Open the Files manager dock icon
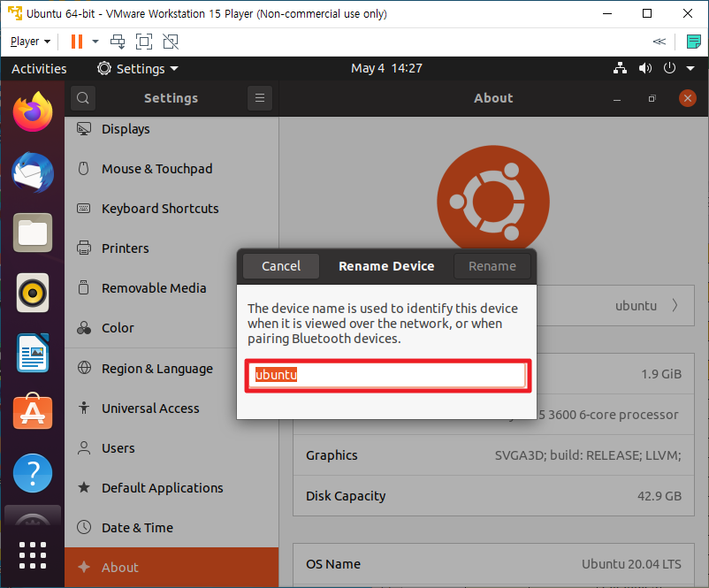Viewport: 709px width, 588px height. (x=33, y=233)
